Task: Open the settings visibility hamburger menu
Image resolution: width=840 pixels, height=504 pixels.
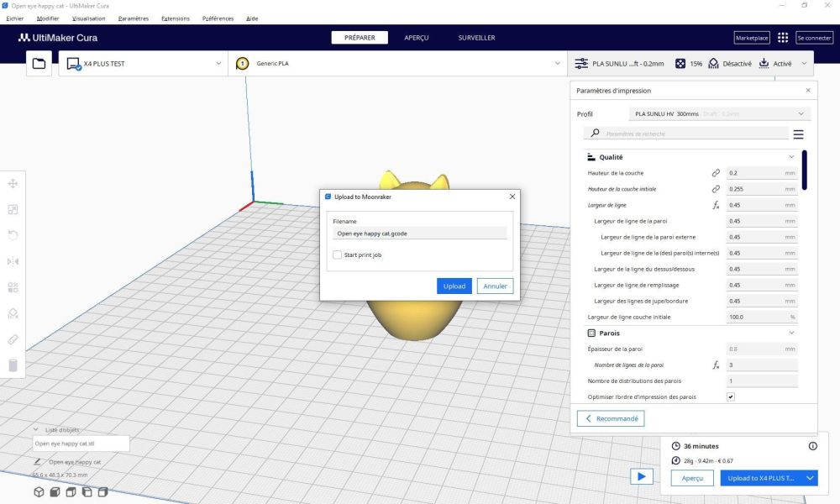Action: pos(798,134)
